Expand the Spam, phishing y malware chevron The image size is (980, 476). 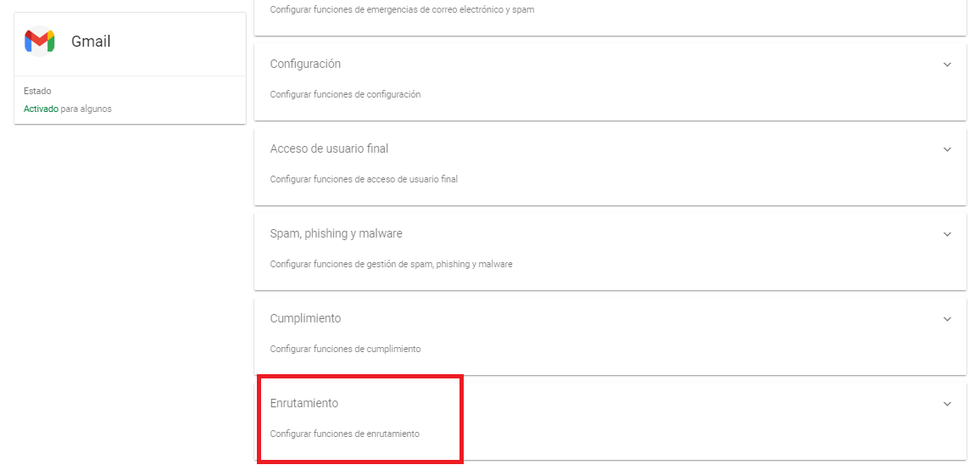[x=947, y=234]
